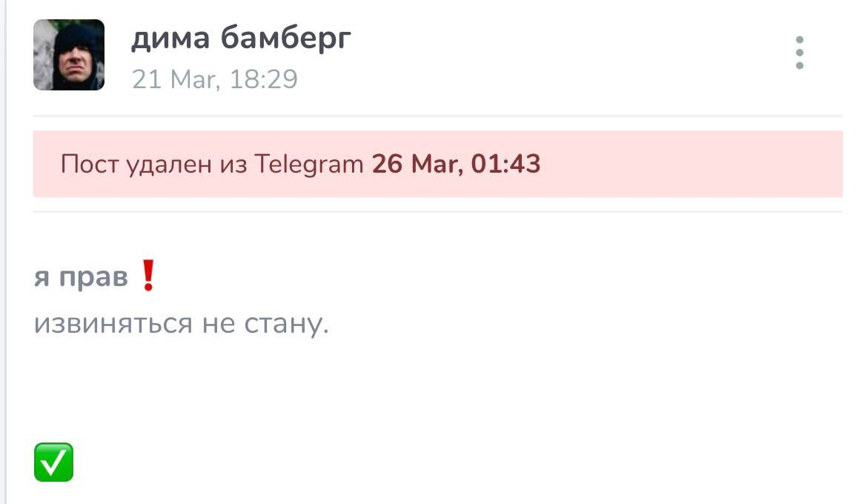Image resolution: width=862 pixels, height=504 pixels.
Task: Open the дима бамберг channel avatar
Action: (x=69, y=55)
